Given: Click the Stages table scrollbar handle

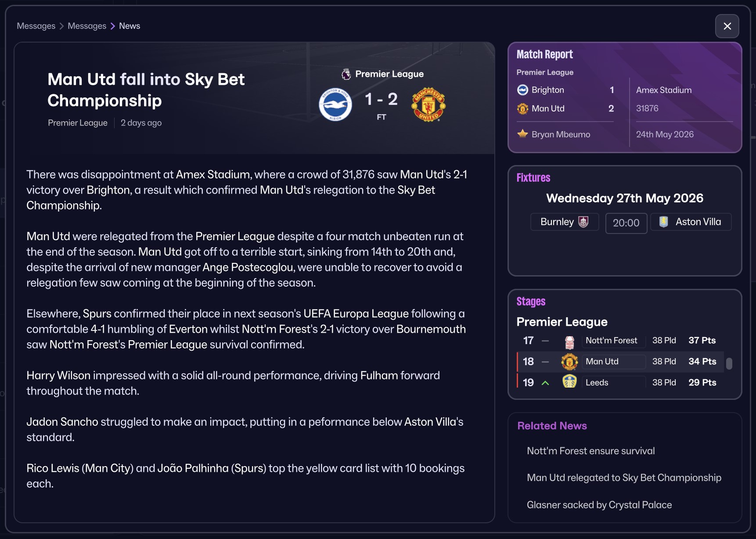Looking at the screenshot, I should (x=729, y=363).
